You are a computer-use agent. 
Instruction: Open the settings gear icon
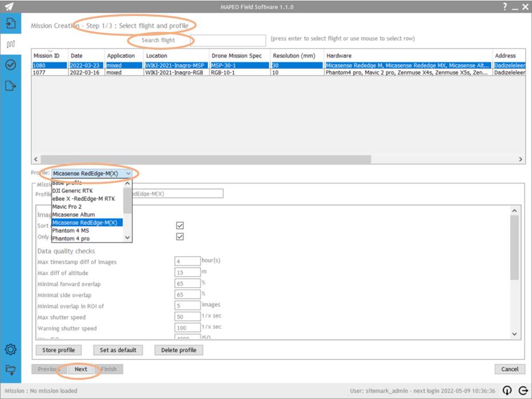[x=10, y=349]
